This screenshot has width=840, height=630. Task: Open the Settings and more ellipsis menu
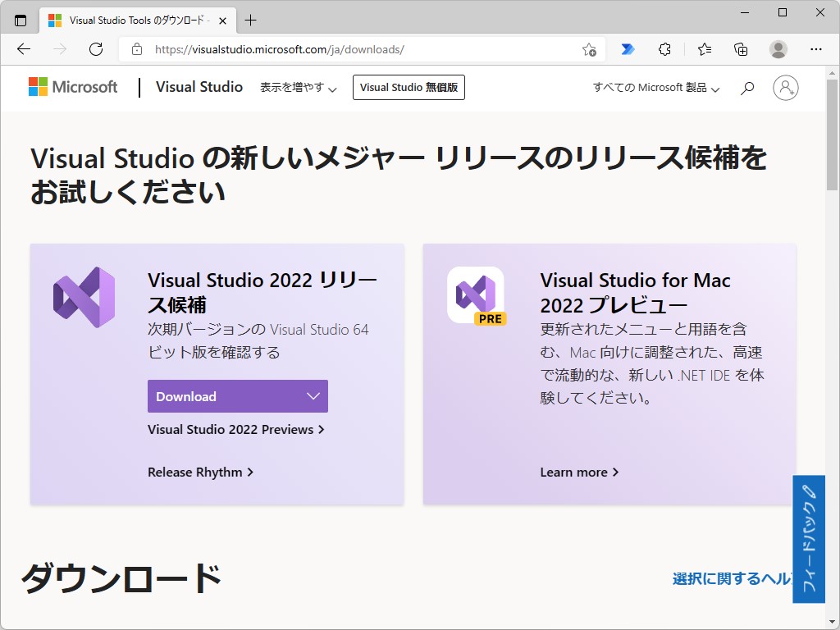(x=816, y=49)
